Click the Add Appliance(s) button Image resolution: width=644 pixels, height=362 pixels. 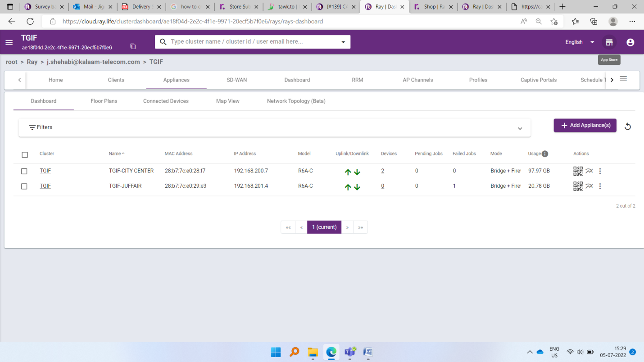[585, 125]
